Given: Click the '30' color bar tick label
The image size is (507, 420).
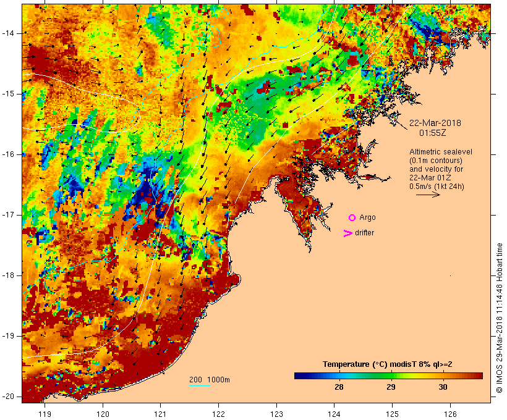Looking at the screenshot, I should click(443, 387).
